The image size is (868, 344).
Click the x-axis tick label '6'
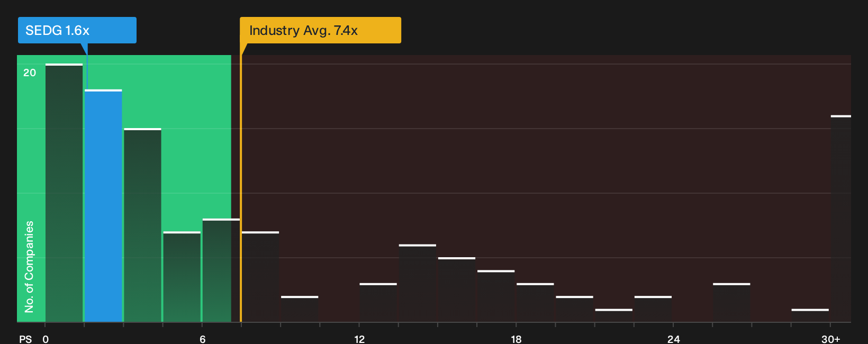[x=203, y=339]
